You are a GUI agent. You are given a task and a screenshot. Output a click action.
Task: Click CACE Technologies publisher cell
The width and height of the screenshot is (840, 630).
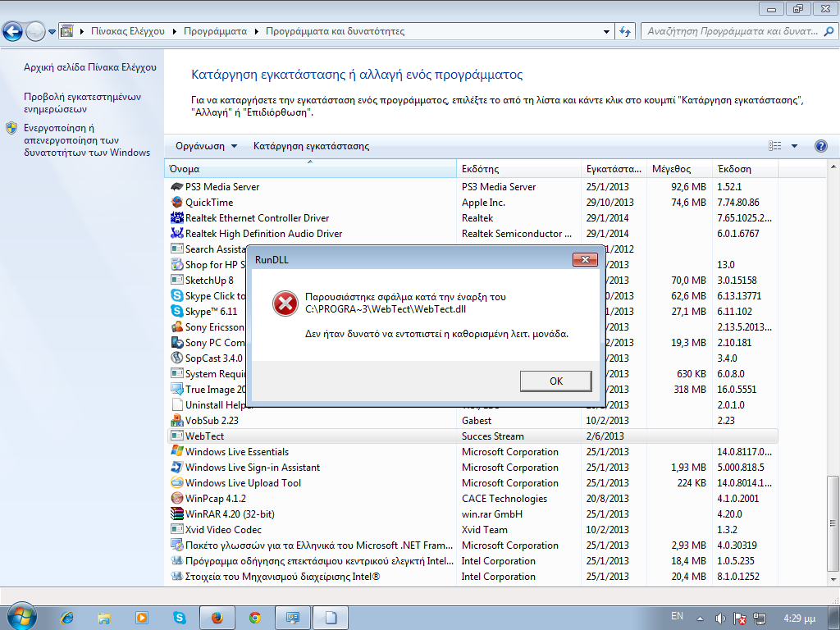(x=504, y=498)
